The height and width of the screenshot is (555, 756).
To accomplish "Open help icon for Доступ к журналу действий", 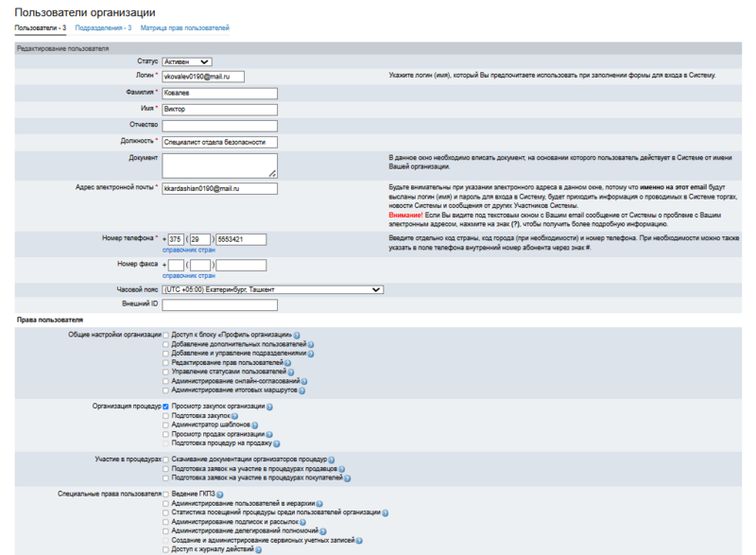I will [258, 549].
